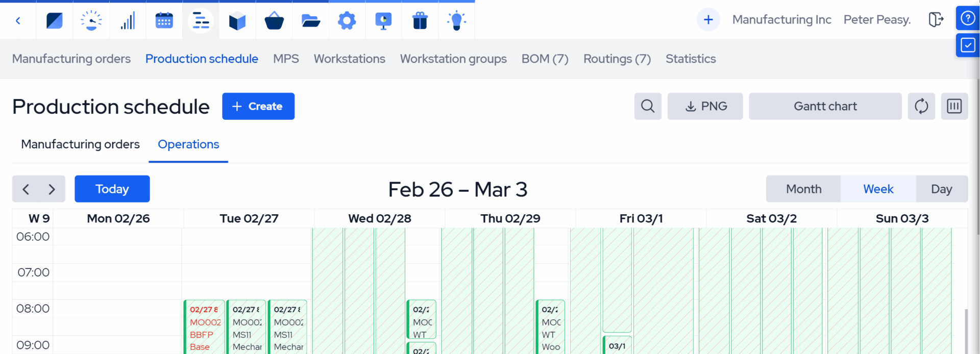Refresh the schedule with the sync icon

pos(921,106)
